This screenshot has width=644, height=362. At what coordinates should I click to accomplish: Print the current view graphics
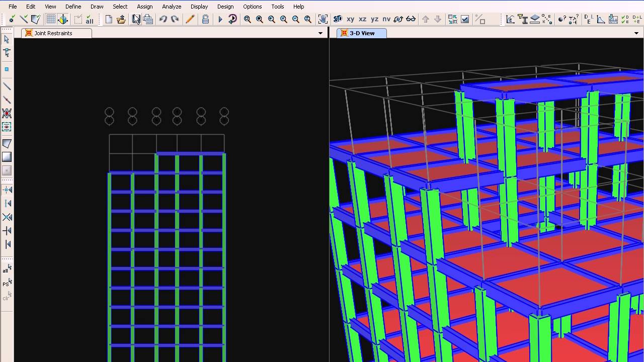tap(148, 19)
